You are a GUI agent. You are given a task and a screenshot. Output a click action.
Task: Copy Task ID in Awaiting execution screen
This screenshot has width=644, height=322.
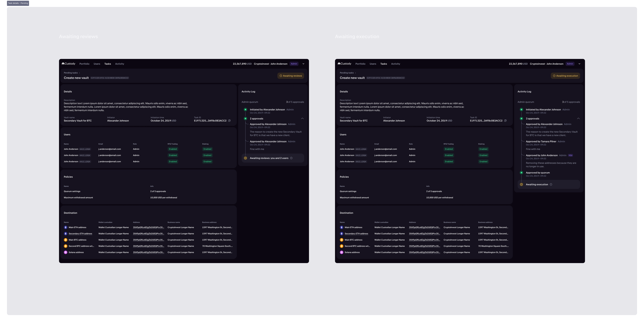pos(505,121)
